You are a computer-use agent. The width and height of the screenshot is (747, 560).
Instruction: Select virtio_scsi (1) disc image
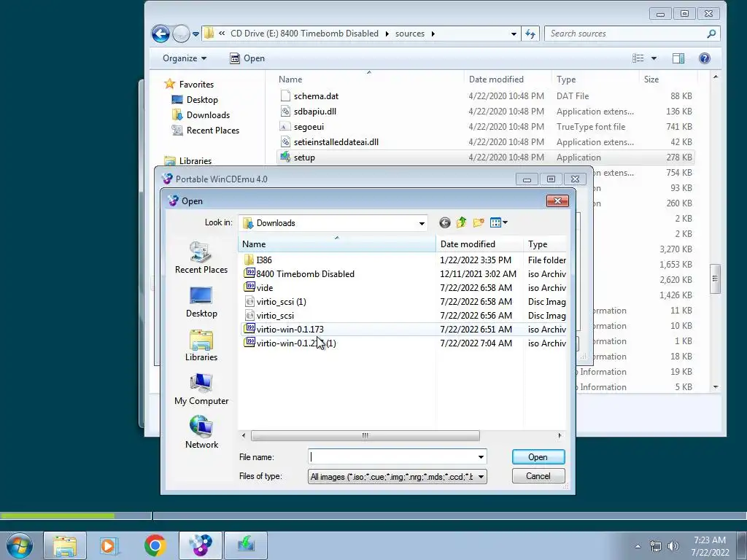pos(281,301)
